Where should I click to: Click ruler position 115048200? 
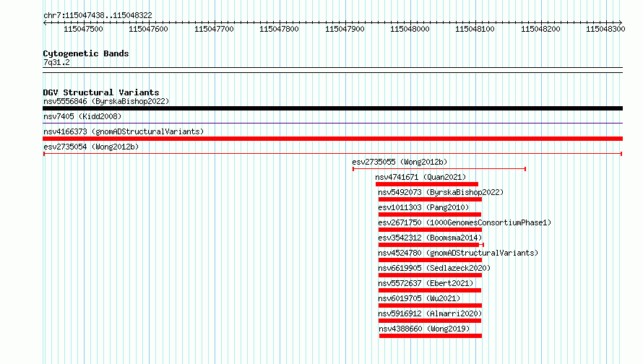(x=540, y=29)
